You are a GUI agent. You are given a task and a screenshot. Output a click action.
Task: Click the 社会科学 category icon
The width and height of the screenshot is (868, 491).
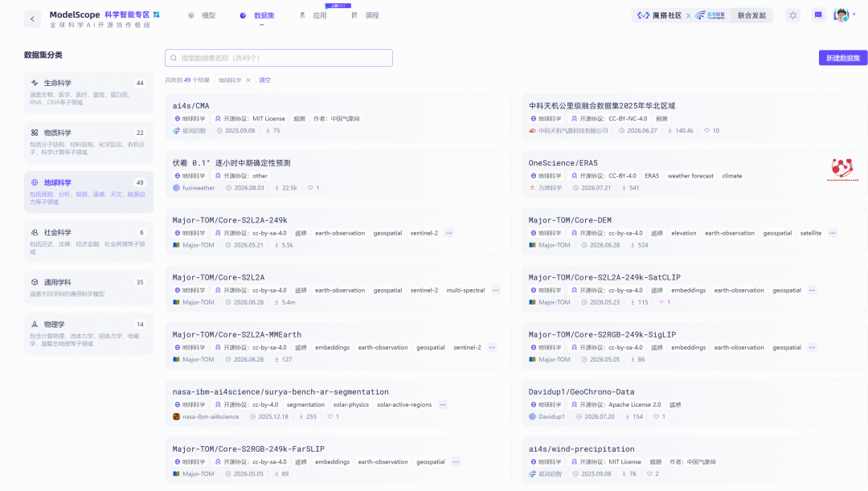[35, 232]
